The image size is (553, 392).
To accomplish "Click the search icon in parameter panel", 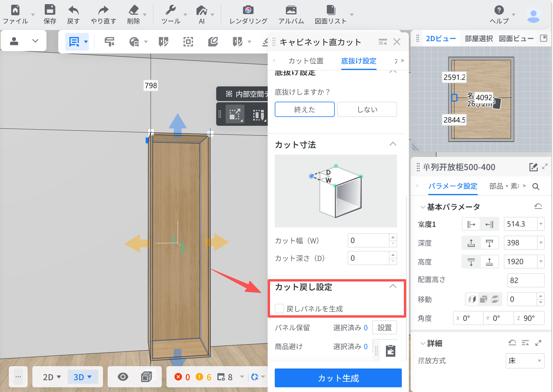I will (536, 186).
